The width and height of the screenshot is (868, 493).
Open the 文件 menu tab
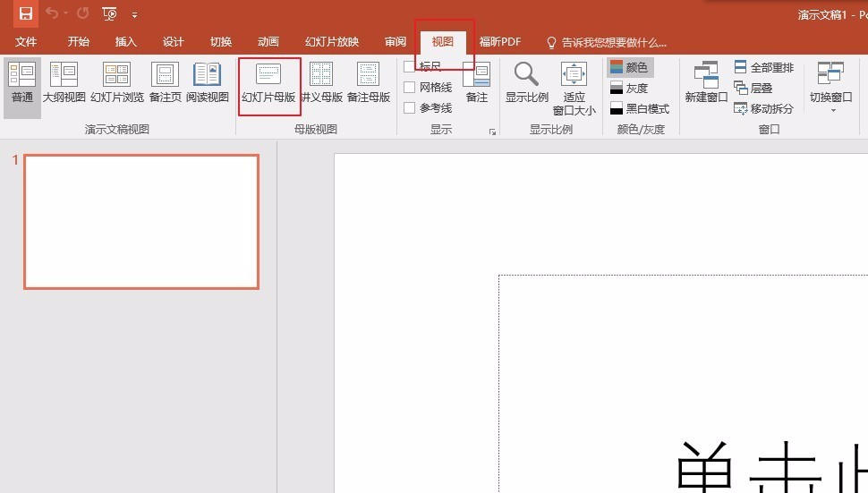pyautogui.click(x=25, y=41)
